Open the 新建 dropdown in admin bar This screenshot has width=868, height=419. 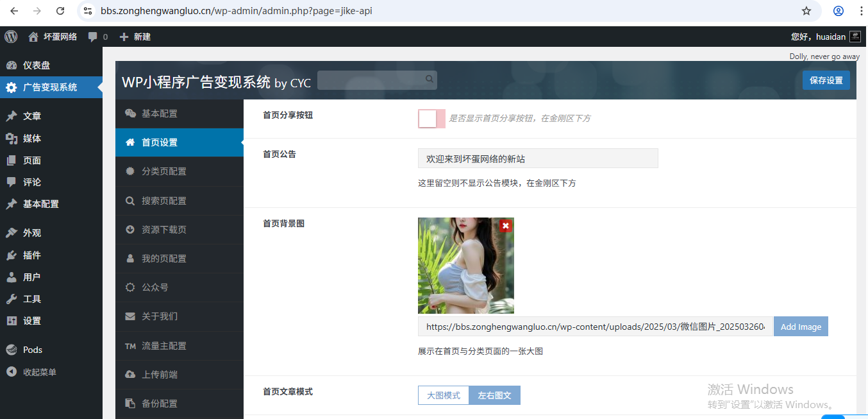click(x=135, y=37)
